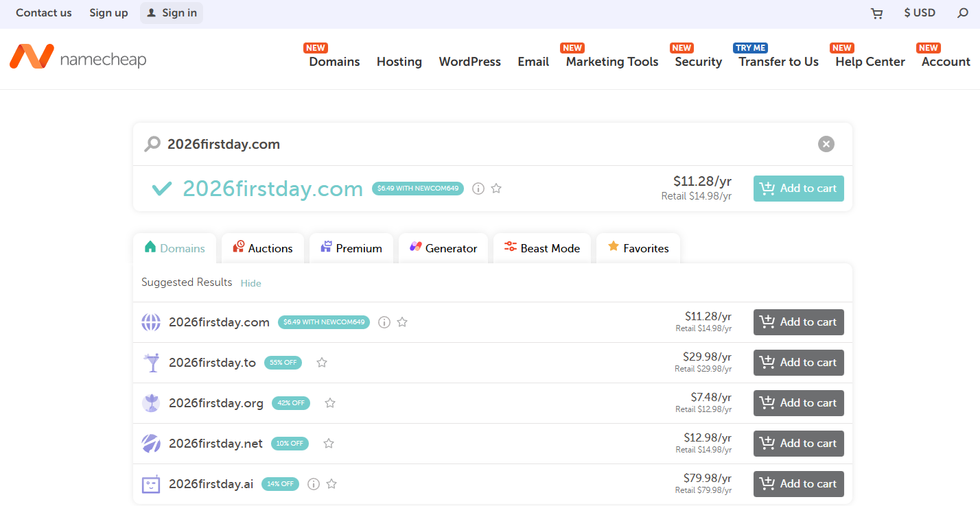Click the $6.49 WITH NEWCOM649 badge in the large result
980x506 pixels.
click(418, 189)
